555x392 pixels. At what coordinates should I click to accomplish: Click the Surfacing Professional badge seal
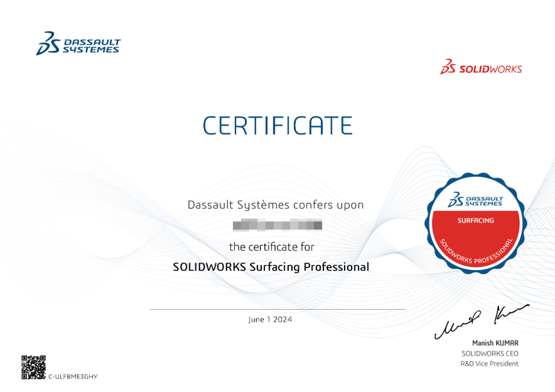[475, 223]
